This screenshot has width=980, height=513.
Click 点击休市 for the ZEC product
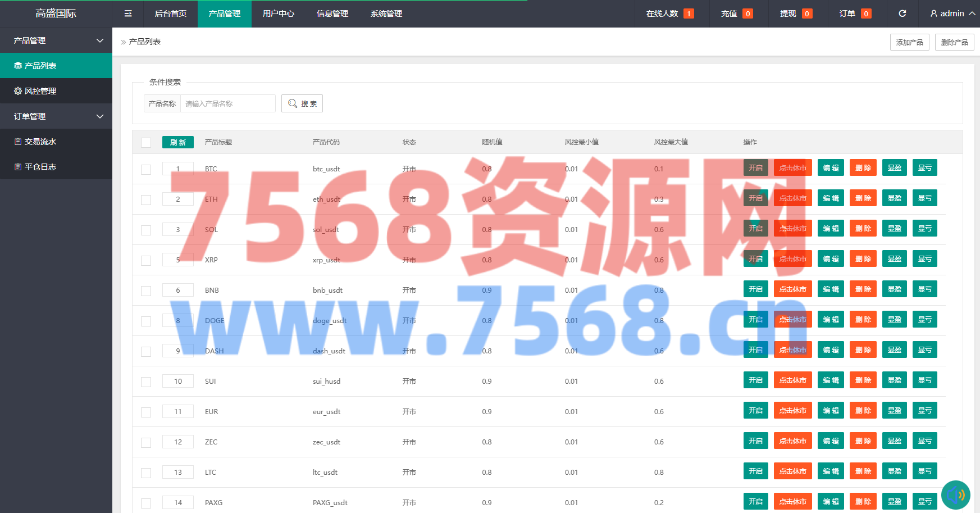pos(792,441)
